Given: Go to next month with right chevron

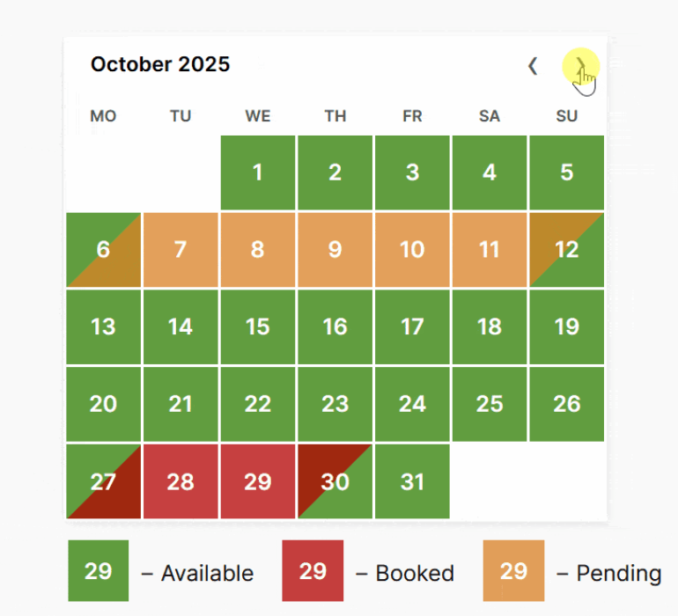Looking at the screenshot, I should [581, 66].
